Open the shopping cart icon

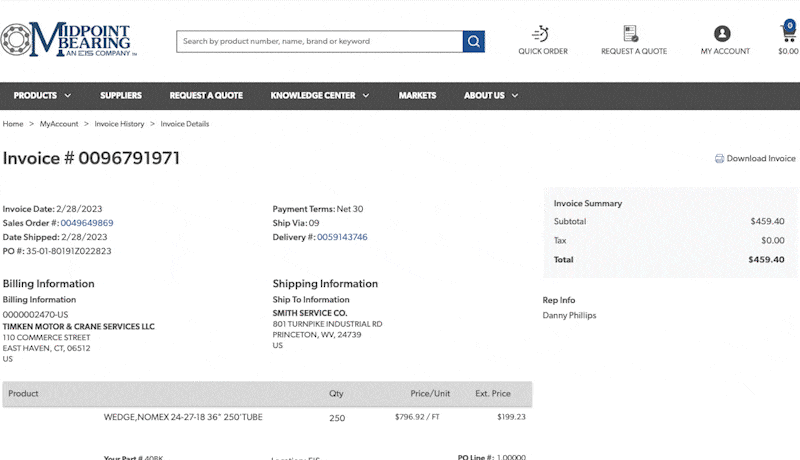click(x=789, y=32)
